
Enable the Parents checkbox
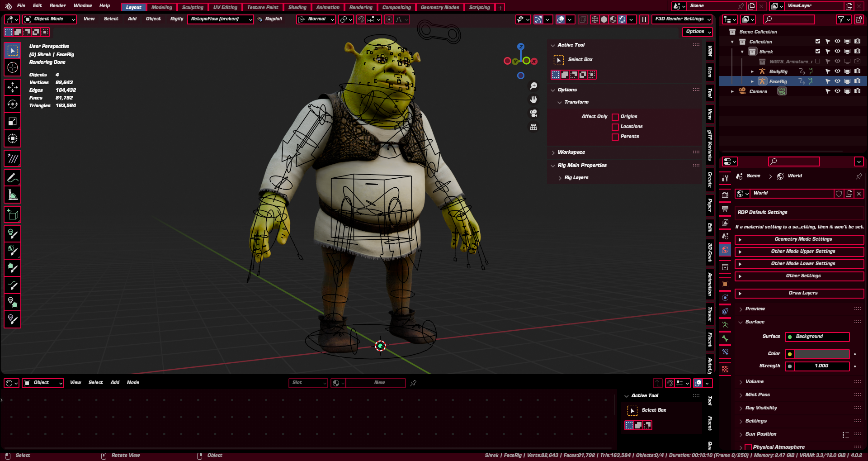[615, 137]
